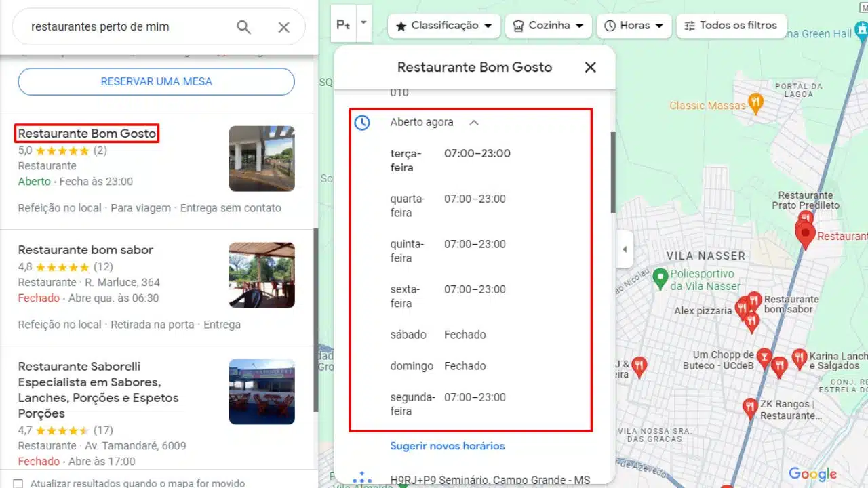
Task: Click the details panel scrollbar
Action: (x=613, y=173)
